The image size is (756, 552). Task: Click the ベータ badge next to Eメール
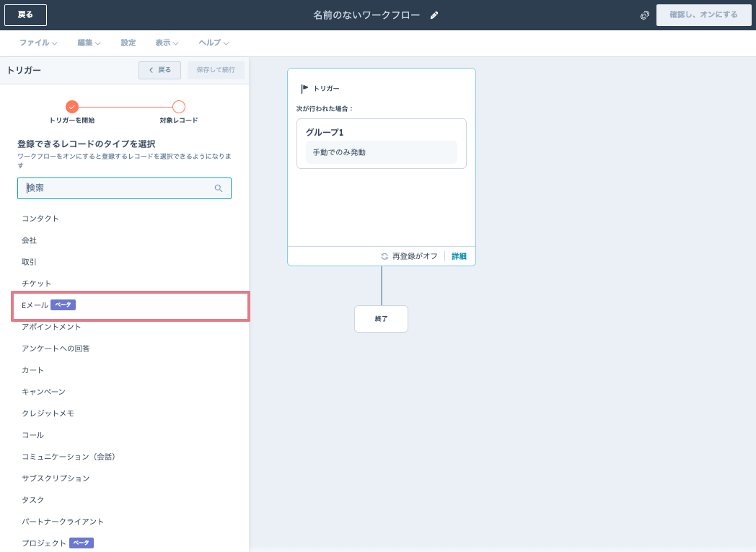[63, 305]
